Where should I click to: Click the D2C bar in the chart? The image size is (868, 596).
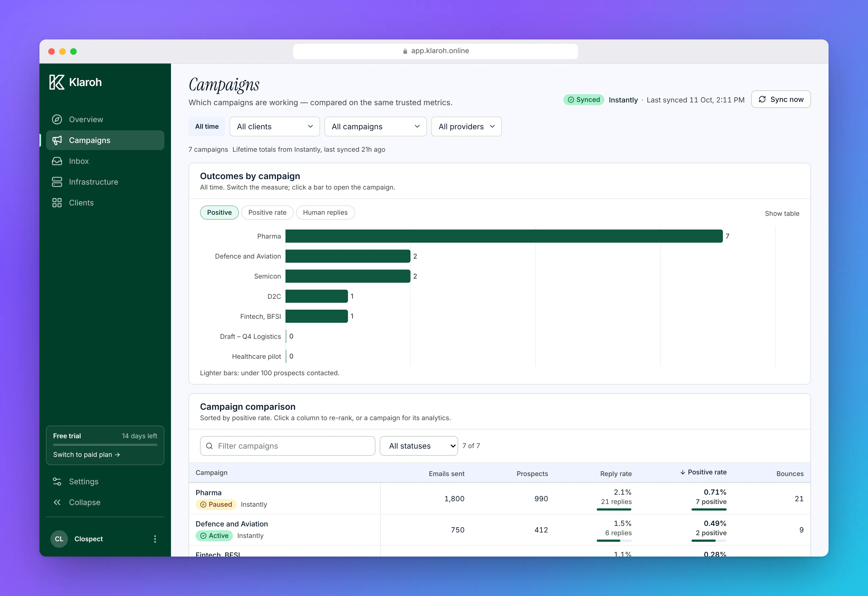point(317,297)
